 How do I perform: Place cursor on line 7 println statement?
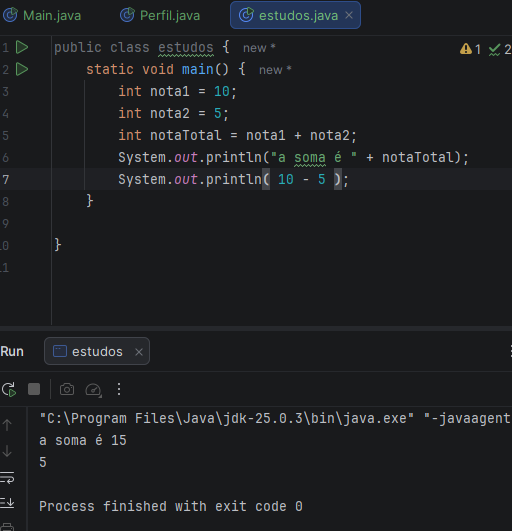233,179
